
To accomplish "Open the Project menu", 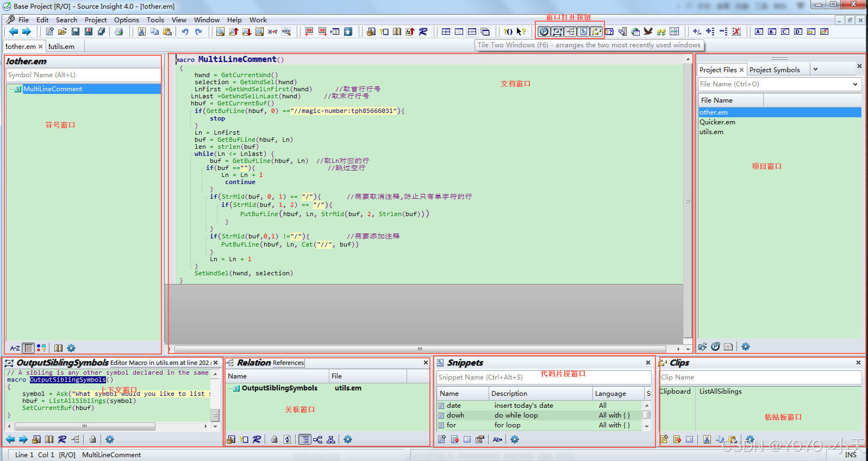I will [96, 20].
